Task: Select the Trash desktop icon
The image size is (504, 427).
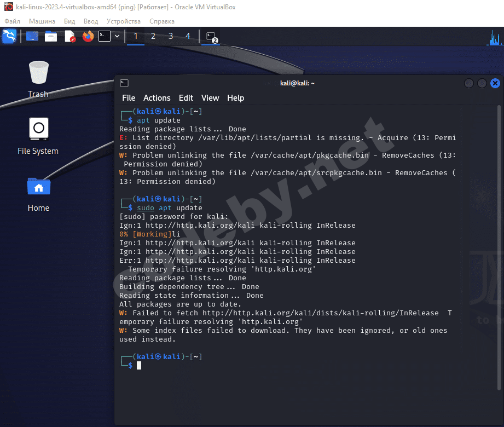Action: coord(38,79)
